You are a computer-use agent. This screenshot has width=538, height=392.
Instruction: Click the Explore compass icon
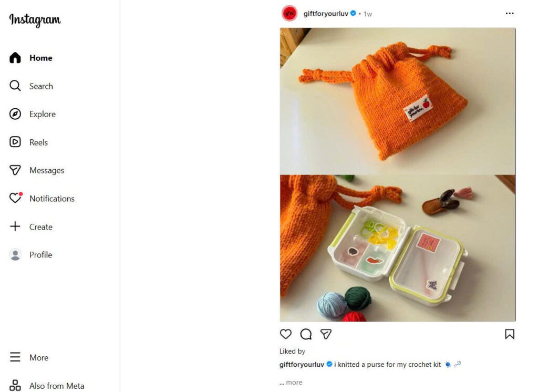16,114
